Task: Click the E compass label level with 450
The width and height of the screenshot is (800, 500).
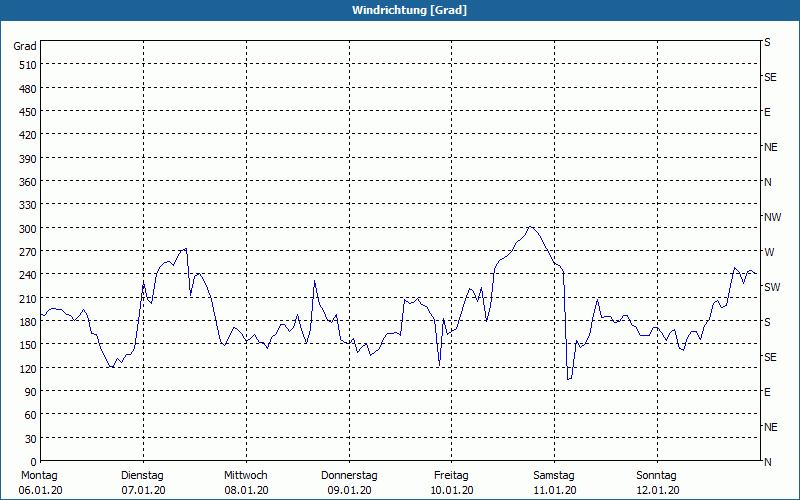Action: pos(767,112)
